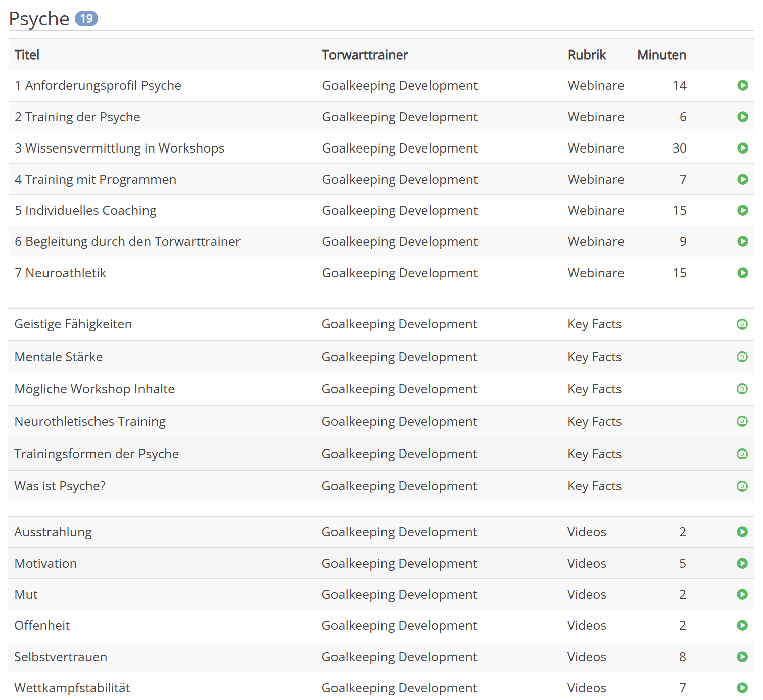Viewport: 763px width, 700px height.
Task: Click Key Facts in Was ist Psyche? row
Action: [x=594, y=486]
